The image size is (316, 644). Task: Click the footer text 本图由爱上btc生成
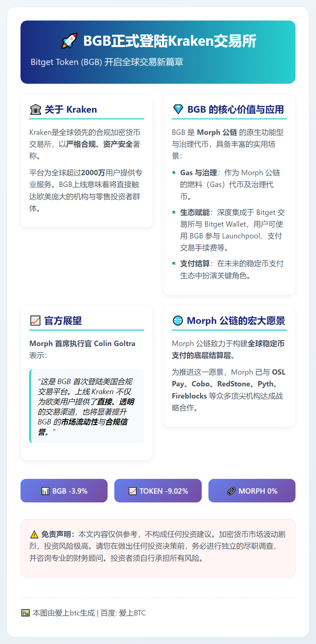pos(64,613)
